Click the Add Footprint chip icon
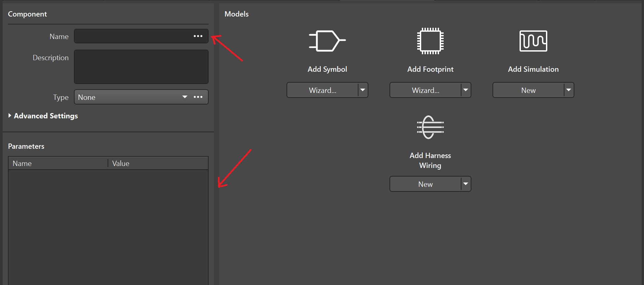The height and width of the screenshot is (285, 644). pyautogui.click(x=430, y=41)
